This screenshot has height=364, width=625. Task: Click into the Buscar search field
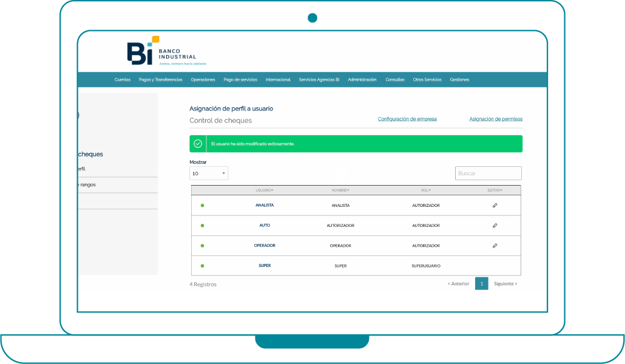pos(488,174)
